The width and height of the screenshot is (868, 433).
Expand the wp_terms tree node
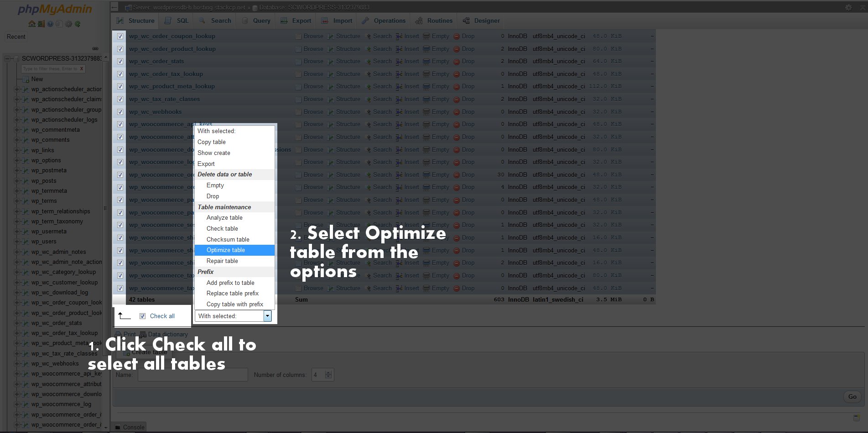pyautogui.click(x=17, y=201)
